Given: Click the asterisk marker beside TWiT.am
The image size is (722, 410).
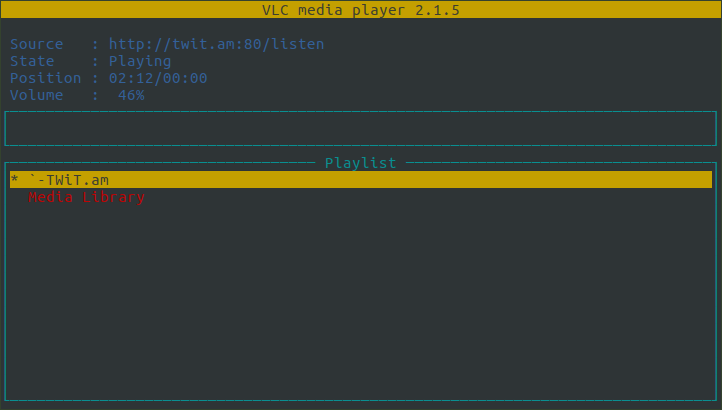Looking at the screenshot, I should tap(14, 180).
